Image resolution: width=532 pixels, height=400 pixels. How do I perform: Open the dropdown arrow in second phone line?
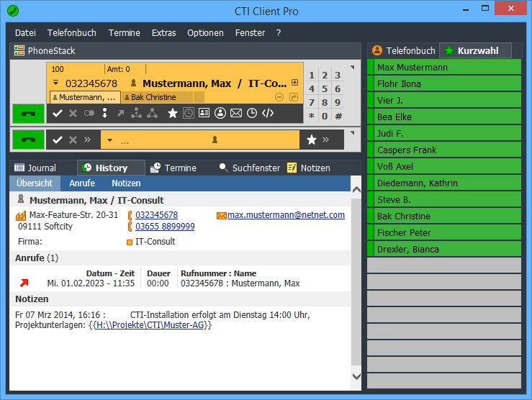pyautogui.click(x=109, y=140)
